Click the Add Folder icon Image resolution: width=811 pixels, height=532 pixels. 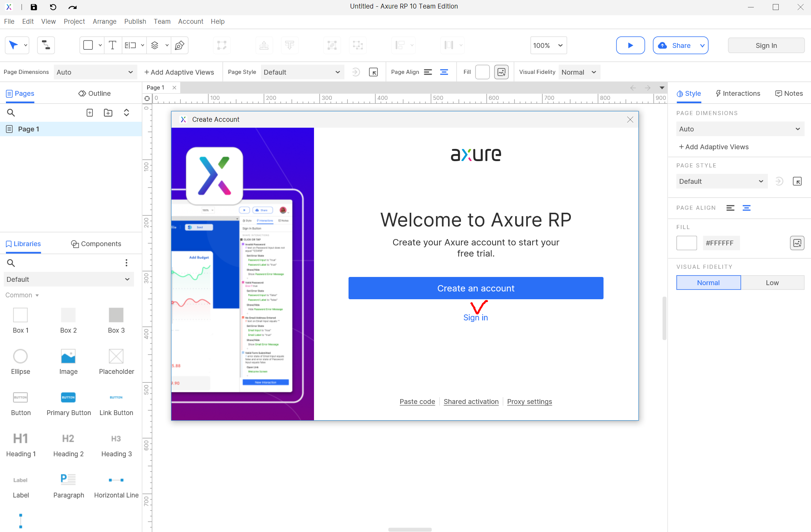pyautogui.click(x=108, y=112)
